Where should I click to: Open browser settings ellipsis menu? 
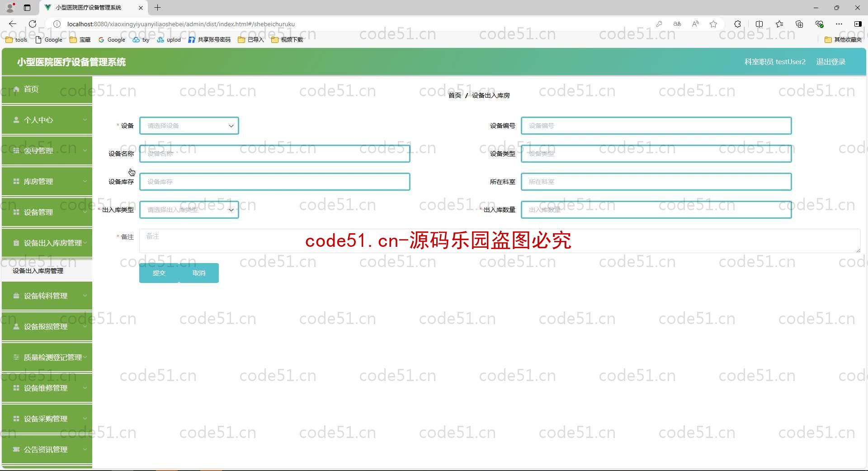point(839,24)
